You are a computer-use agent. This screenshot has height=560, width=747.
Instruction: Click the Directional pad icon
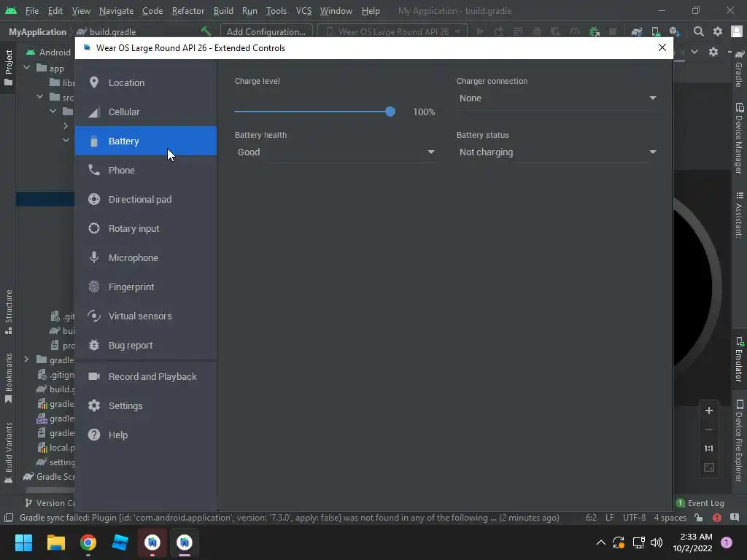pyautogui.click(x=94, y=199)
